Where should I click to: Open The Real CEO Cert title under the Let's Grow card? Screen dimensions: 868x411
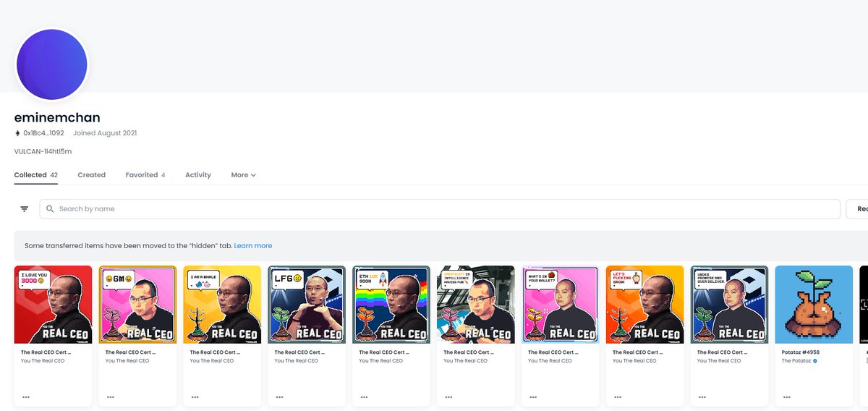coord(637,352)
